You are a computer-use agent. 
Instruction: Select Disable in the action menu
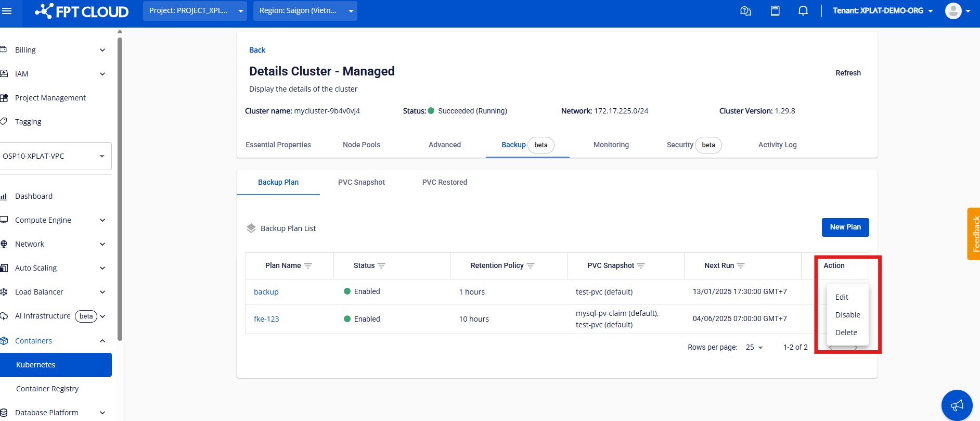click(x=847, y=315)
